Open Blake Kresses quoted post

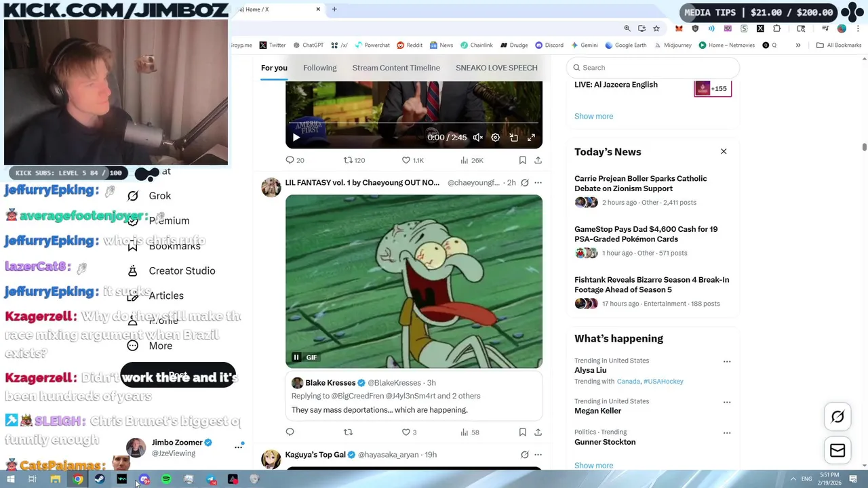point(414,396)
